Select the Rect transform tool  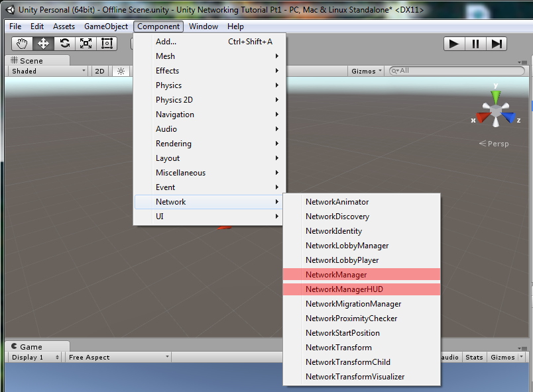click(107, 44)
